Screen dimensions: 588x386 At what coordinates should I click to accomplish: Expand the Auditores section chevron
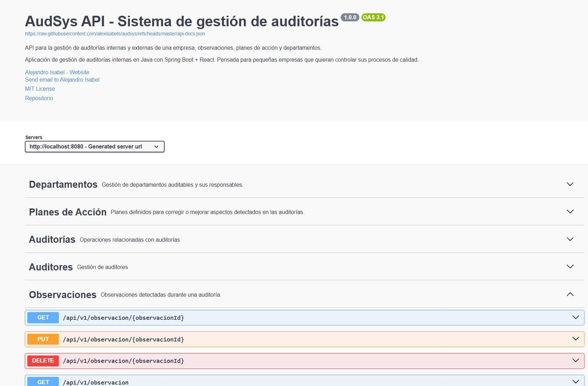[x=570, y=267]
